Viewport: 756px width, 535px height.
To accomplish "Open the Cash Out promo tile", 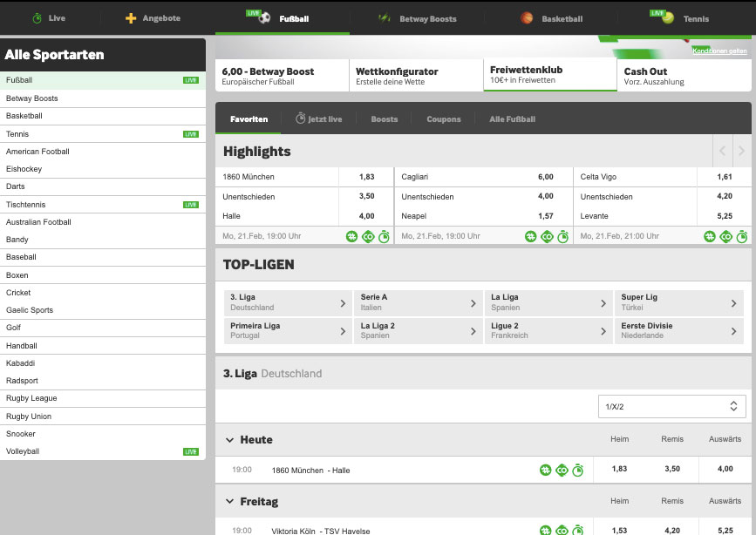I will point(684,76).
